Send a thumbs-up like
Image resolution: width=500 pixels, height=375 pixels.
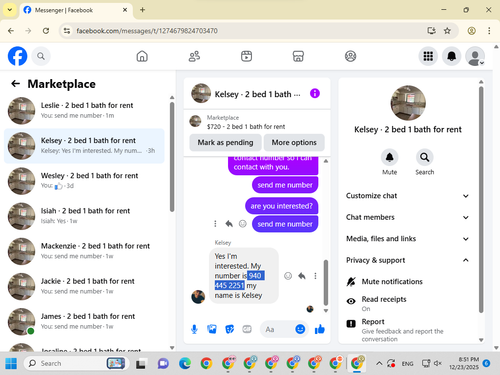pyautogui.click(x=320, y=329)
